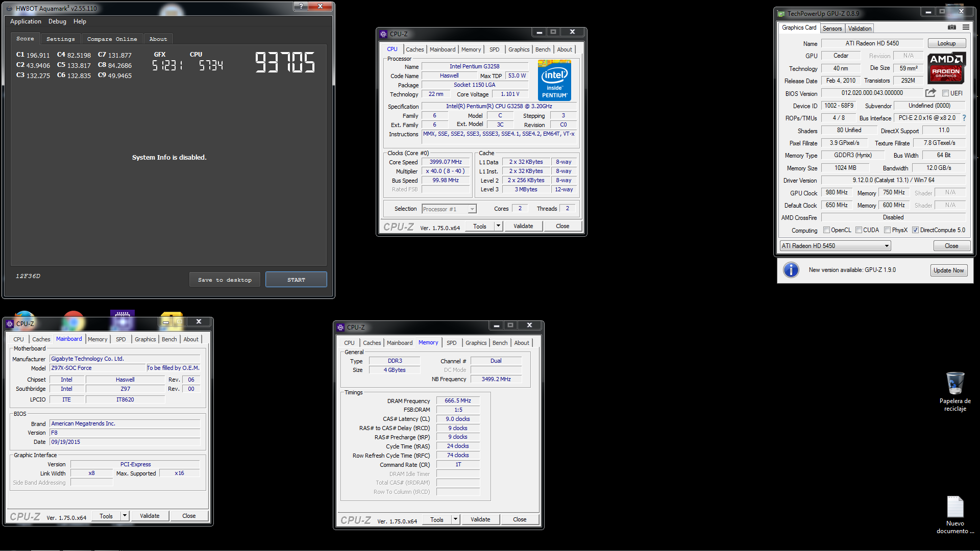
Task: Click the DRAM Frequency value 666.5 MHz
Action: [458, 401]
